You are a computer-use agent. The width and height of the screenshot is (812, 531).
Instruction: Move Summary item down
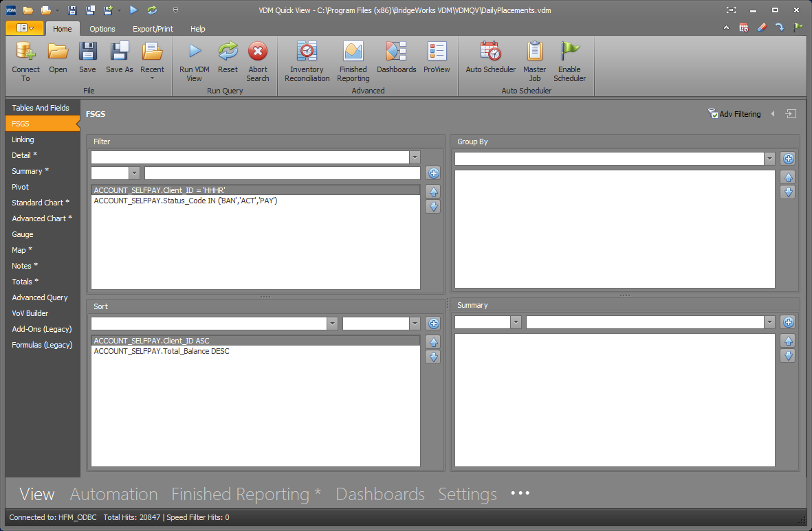pos(788,356)
